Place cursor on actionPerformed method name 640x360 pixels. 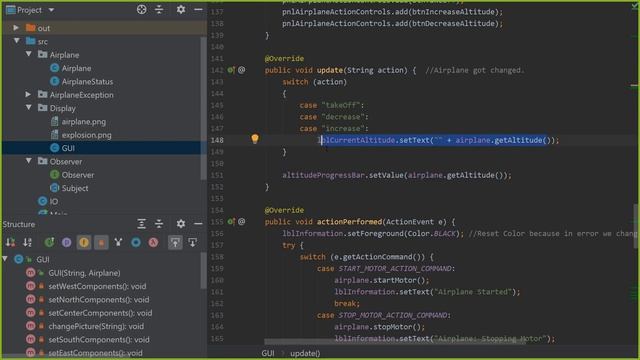pos(349,222)
